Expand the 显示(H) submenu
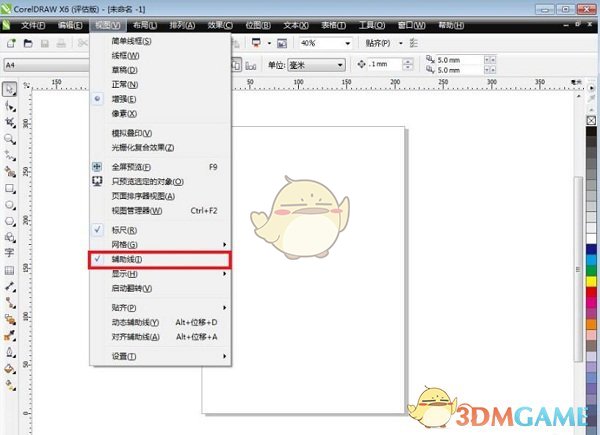Viewport: 600px width, 435px height. (160, 274)
